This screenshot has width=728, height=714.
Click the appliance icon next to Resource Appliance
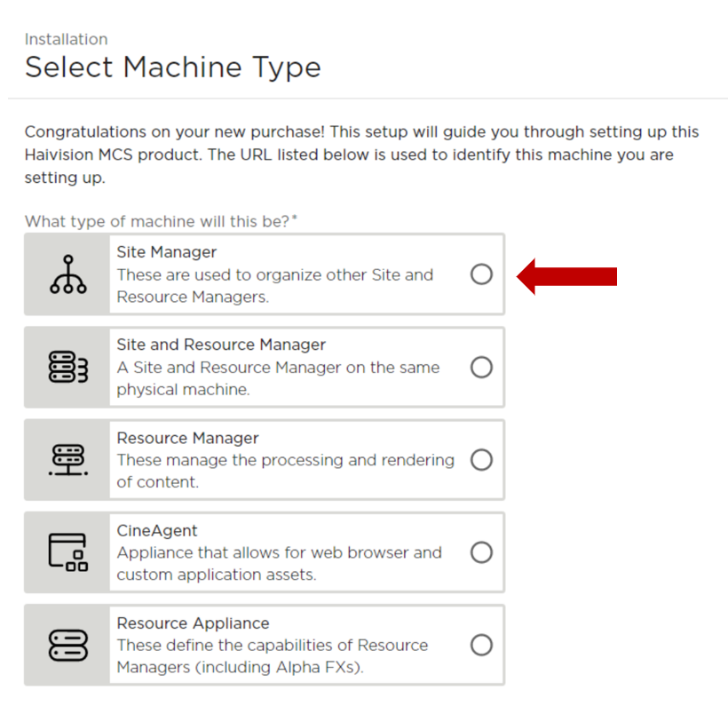coord(67,645)
